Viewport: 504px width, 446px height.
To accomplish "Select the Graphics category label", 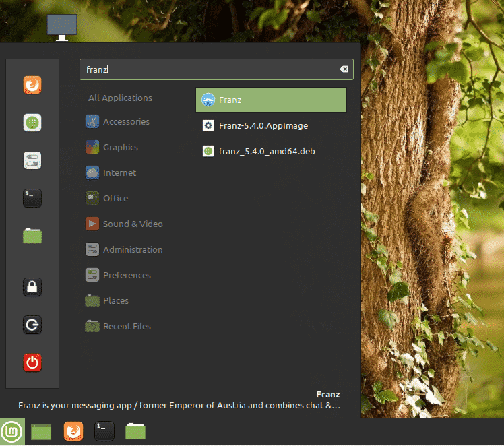I will (x=121, y=147).
